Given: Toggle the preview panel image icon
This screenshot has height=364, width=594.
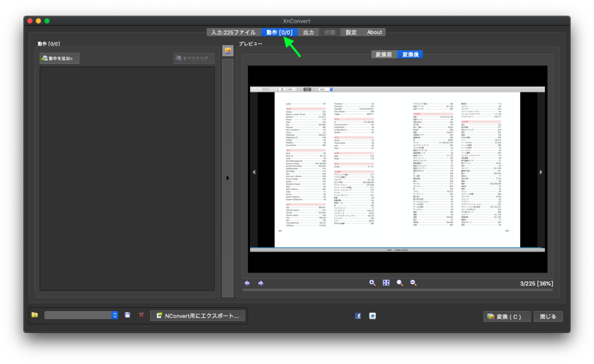Looking at the screenshot, I should [228, 51].
